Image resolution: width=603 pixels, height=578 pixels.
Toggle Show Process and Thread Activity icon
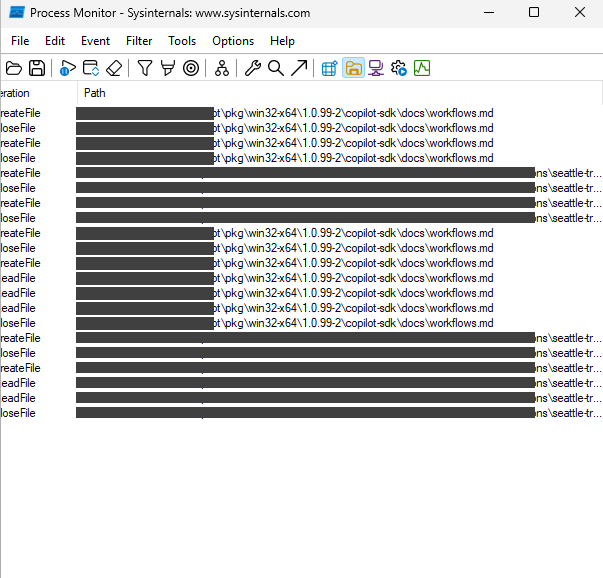click(399, 68)
